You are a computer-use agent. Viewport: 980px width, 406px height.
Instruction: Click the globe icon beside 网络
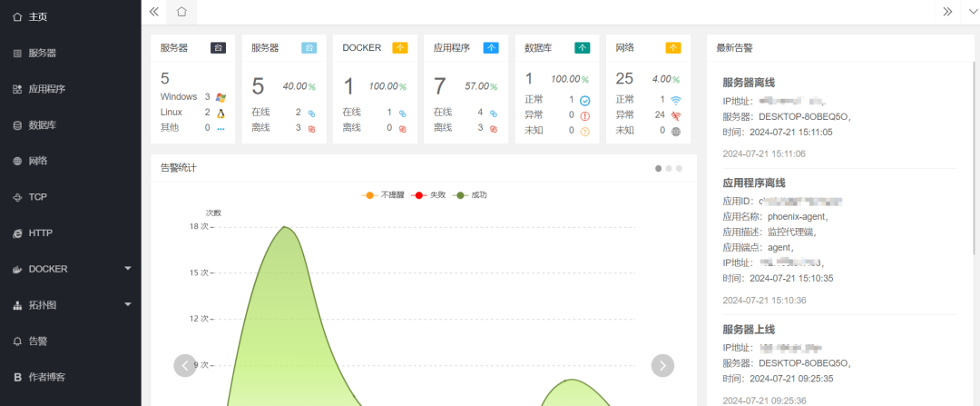17,161
